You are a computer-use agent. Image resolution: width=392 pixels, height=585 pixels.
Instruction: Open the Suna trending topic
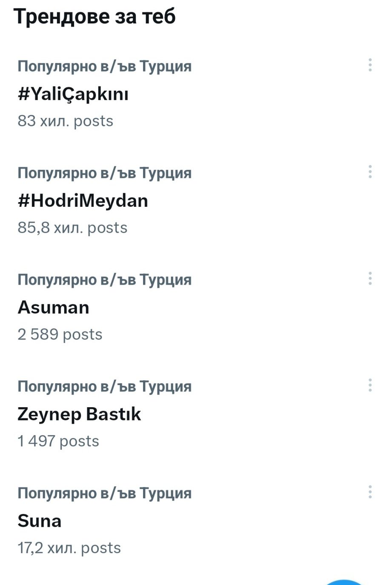(x=40, y=521)
